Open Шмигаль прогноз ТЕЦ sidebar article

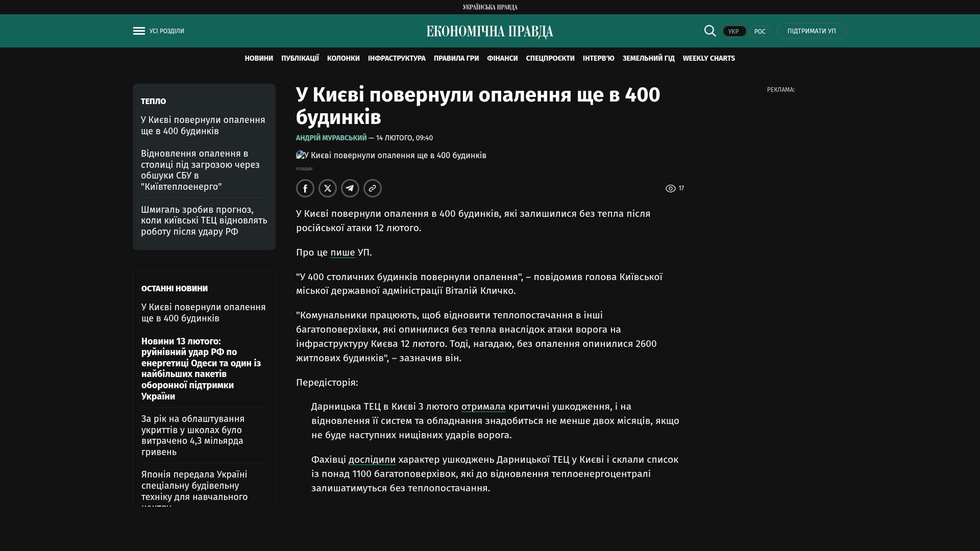[x=204, y=221]
